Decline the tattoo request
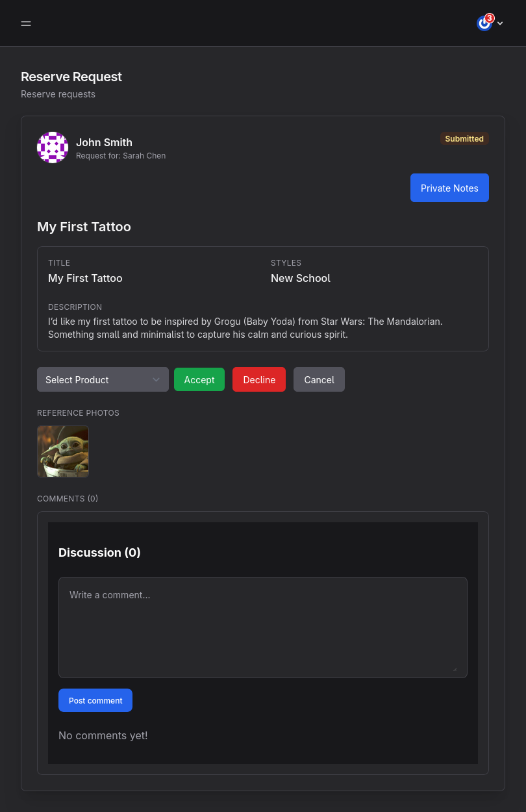The image size is (526, 812). (x=259, y=379)
